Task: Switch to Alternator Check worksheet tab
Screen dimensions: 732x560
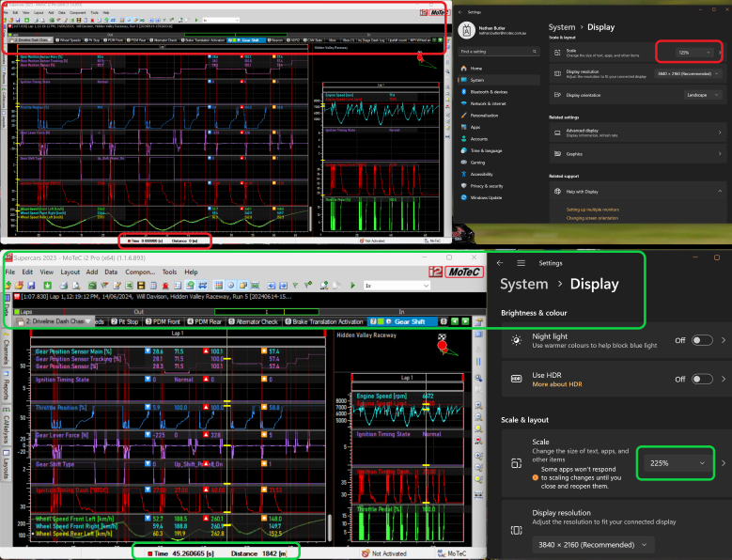Action: click(x=254, y=321)
